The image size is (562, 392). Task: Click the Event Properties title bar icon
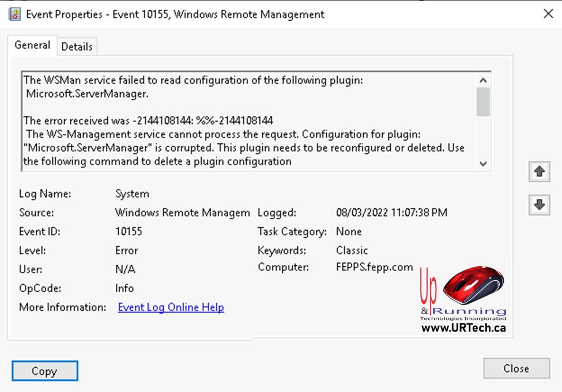tap(14, 14)
